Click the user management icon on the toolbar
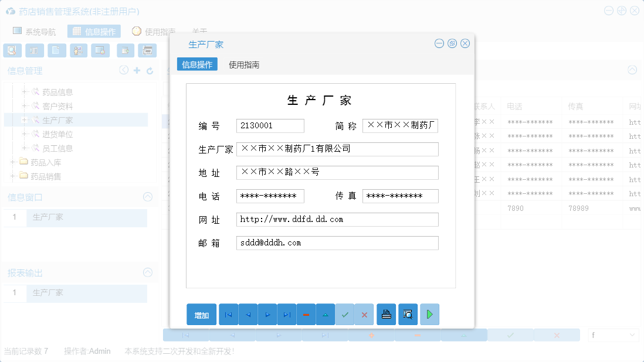Image resolution: width=644 pixels, height=362 pixels. tap(78, 50)
